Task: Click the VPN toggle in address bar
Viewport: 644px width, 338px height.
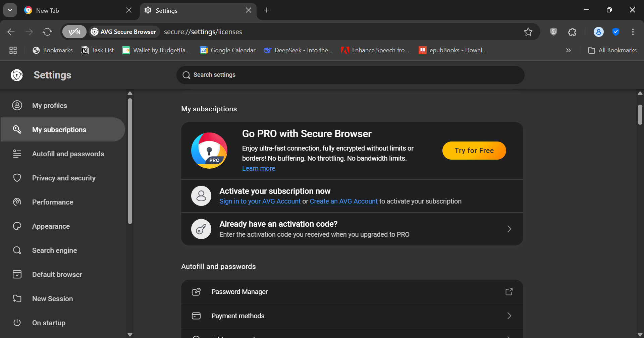Action: (74, 32)
